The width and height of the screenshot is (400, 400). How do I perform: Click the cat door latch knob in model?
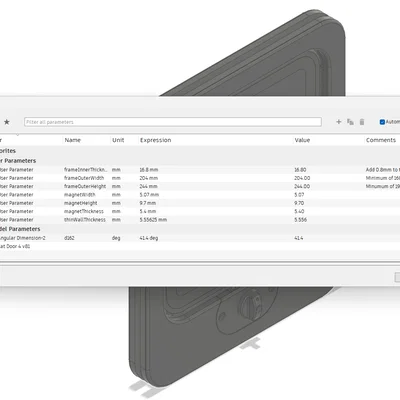tap(251, 304)
